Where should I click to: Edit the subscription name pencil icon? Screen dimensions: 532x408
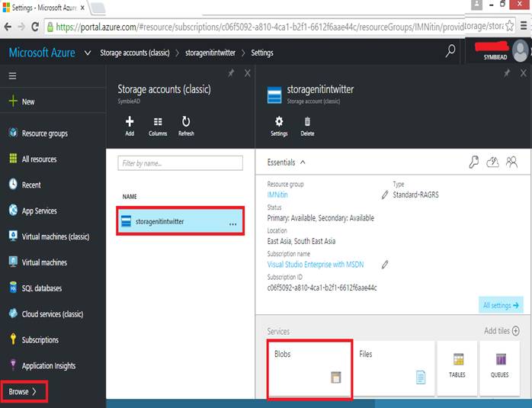(384, 265)
